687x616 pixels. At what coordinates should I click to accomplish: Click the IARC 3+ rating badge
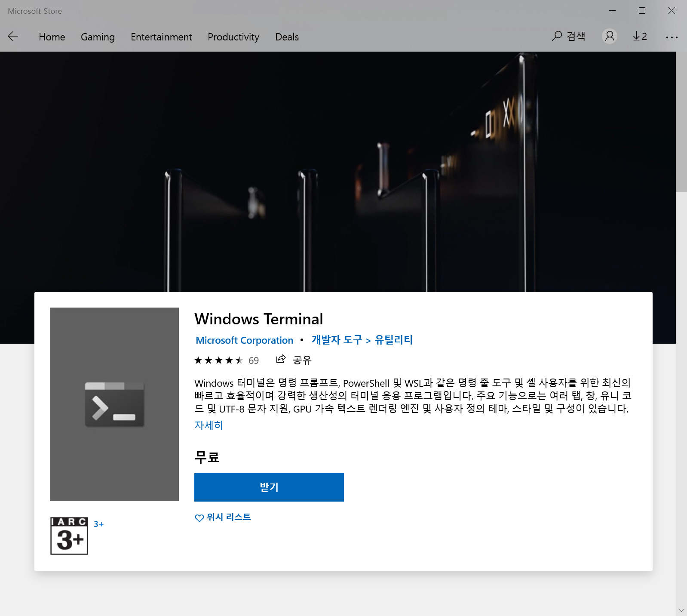point(69,536)
